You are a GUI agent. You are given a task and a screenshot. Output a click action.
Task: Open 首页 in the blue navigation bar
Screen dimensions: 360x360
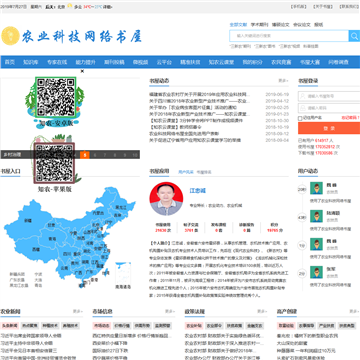[x=10, y=62]
